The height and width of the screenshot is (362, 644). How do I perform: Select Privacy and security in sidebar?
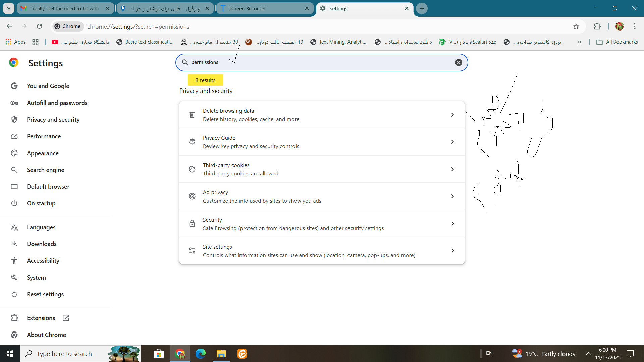coord(53,120)
